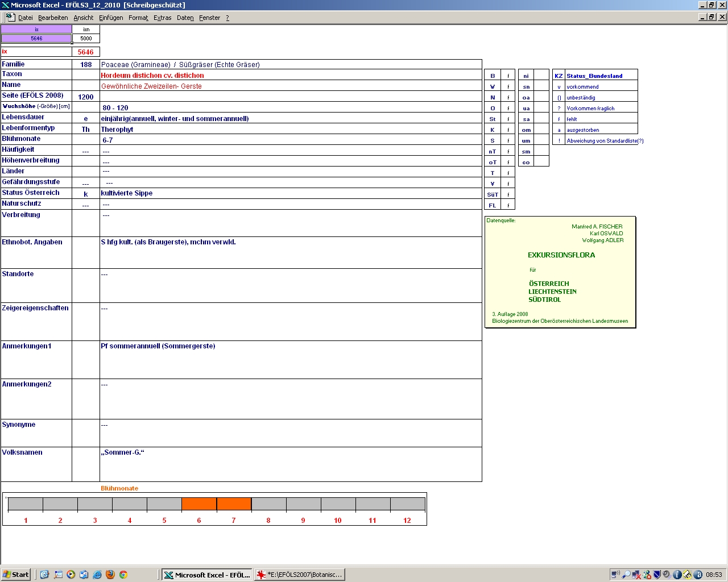Click the orange month 6 bar
Viewport: 728px width, 582px height.
pos(199,504)
